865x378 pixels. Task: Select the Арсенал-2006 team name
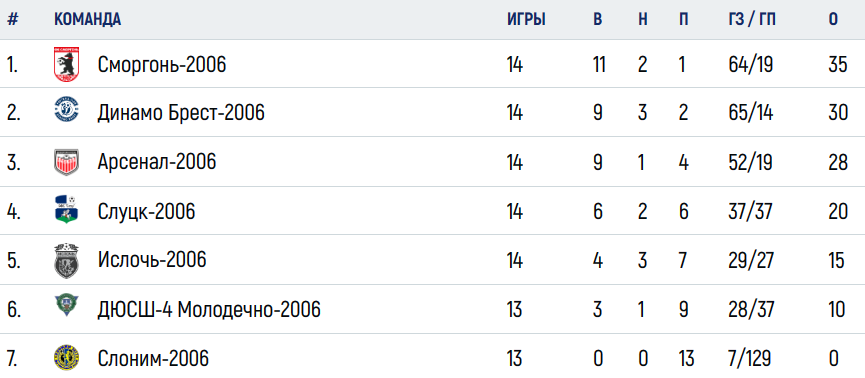tap(157, 162)
